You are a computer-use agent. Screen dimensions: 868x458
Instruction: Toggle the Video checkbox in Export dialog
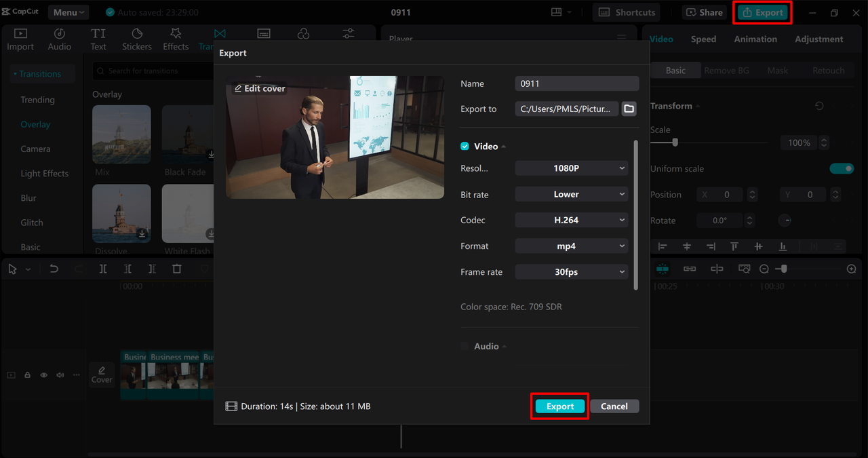click(465, 147)
